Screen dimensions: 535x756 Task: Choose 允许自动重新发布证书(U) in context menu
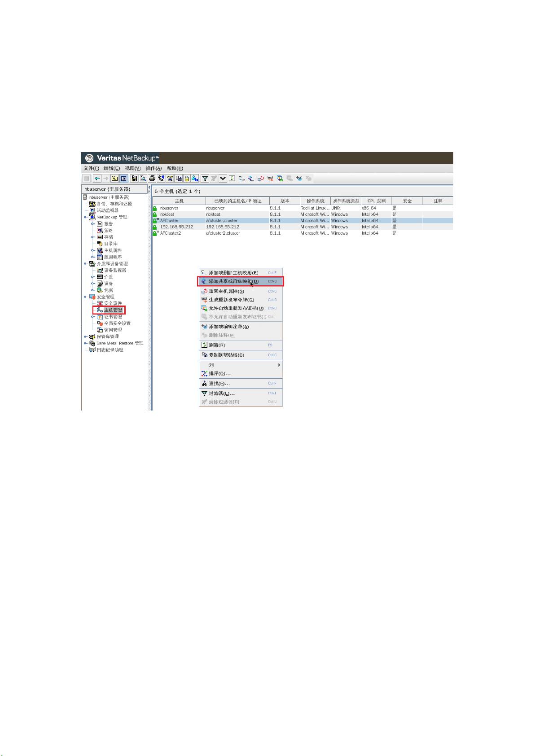(241, 308)
